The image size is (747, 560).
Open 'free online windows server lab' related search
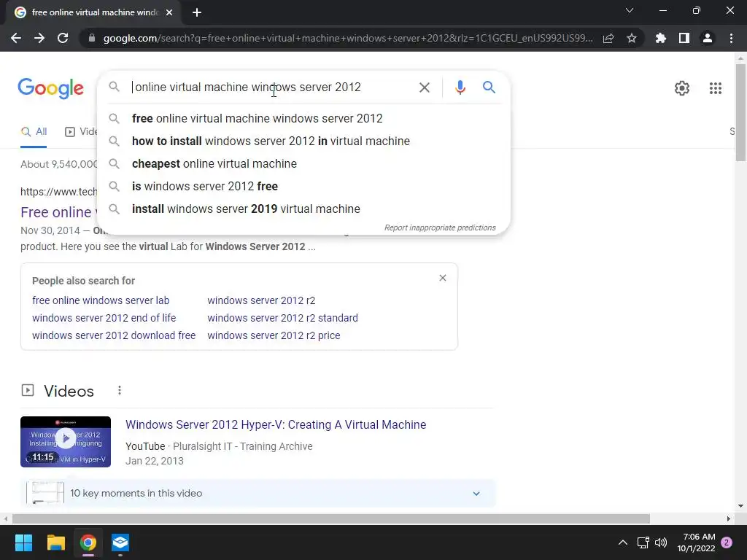click(101, 300)
